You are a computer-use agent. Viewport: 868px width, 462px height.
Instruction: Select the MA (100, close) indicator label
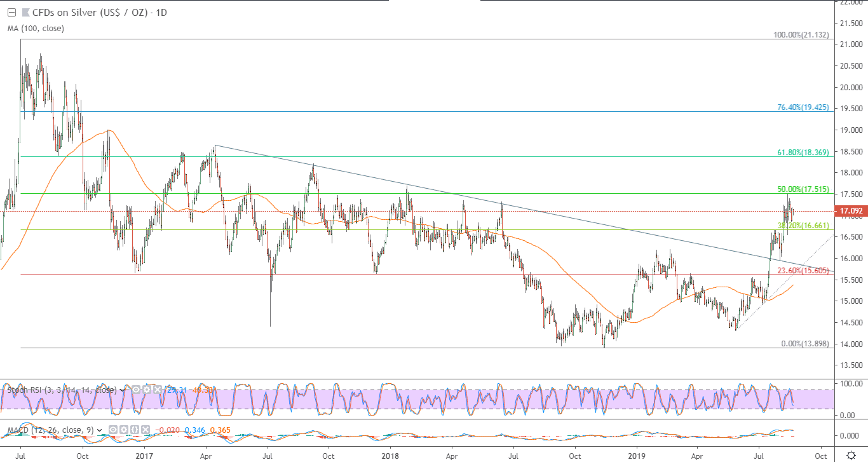(36, 28)
